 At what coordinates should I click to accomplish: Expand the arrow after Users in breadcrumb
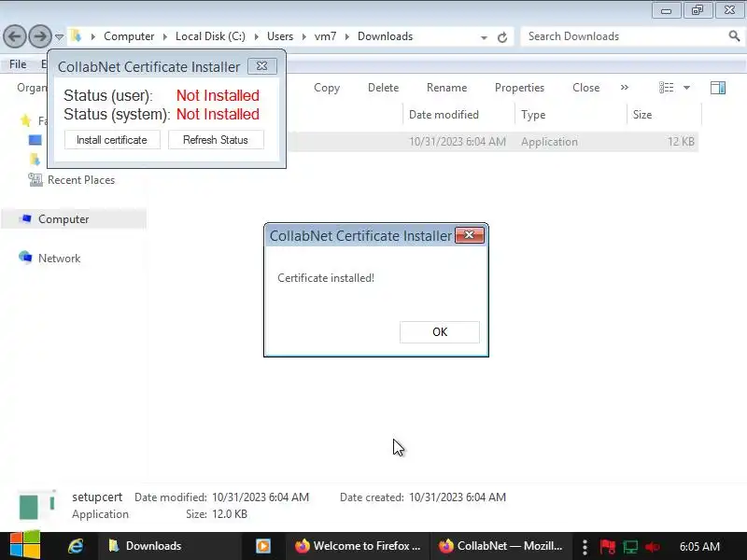pos(304,36)
